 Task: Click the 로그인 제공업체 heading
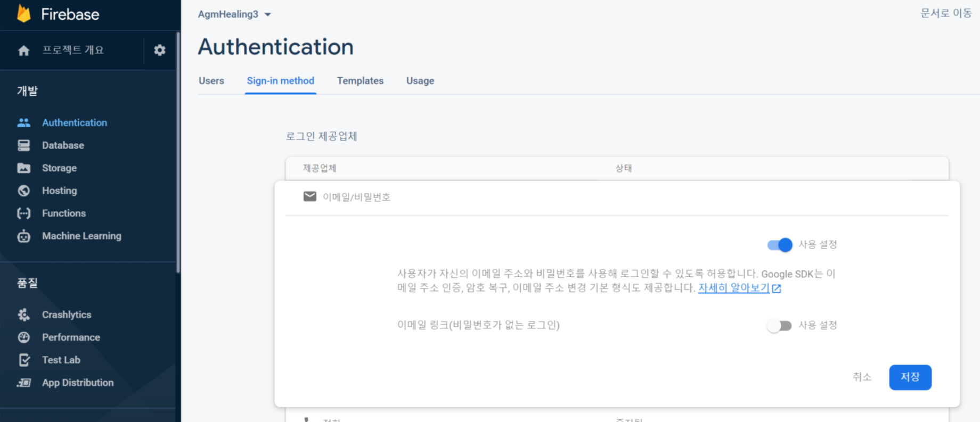[x=321, y=136]
